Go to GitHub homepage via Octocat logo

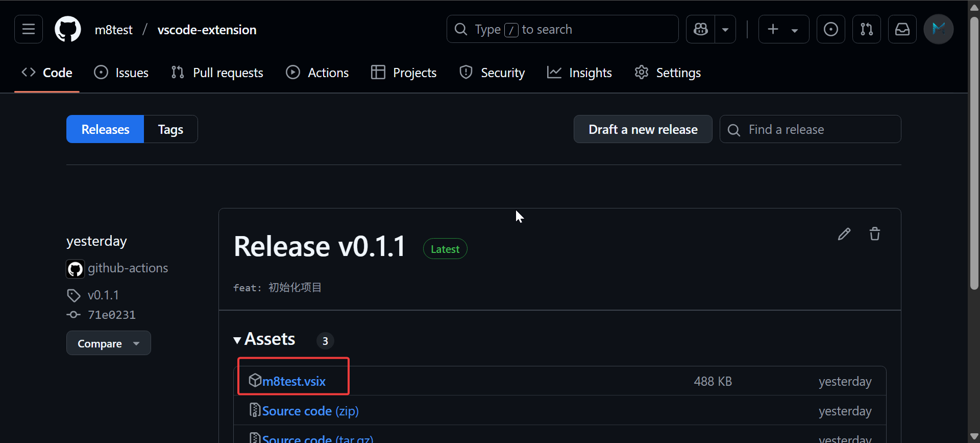[x=68, y=29]
